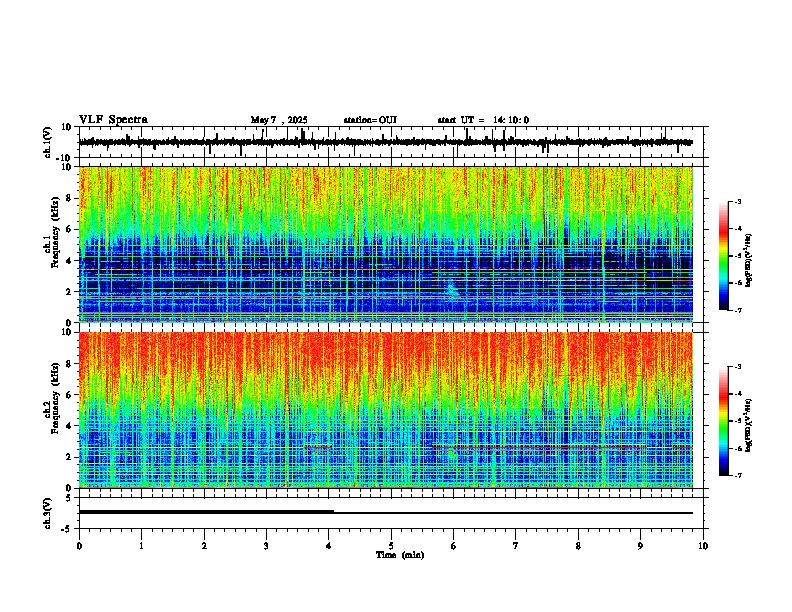Click the "ch.1(V)" waveform axis label

pyautogui.click(x=48, y=142)
